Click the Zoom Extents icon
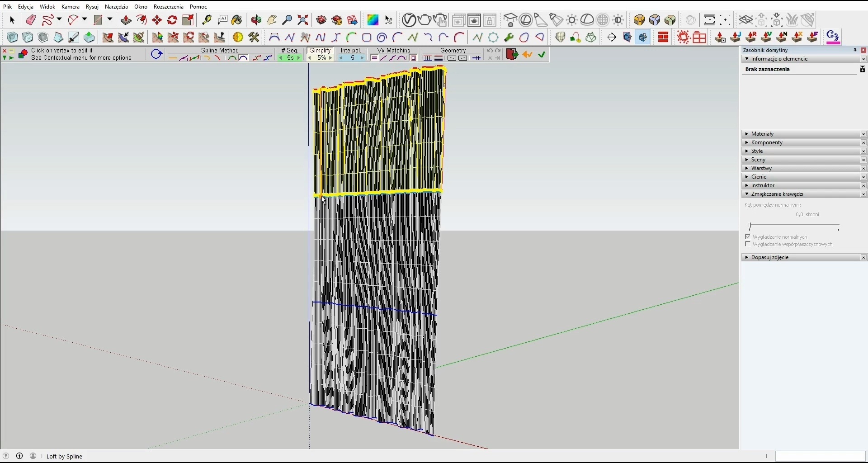 [x=303, y=20]
